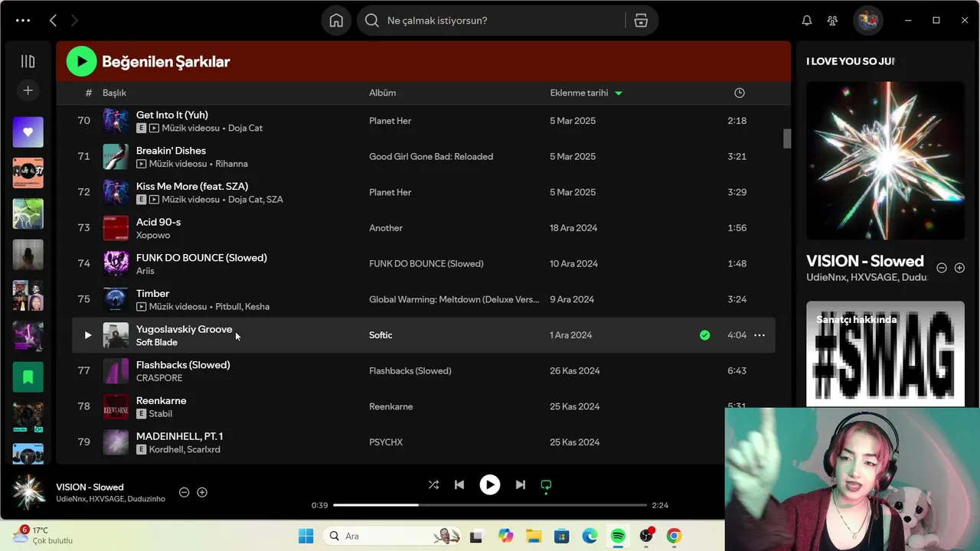Click Timber album cover thumbnail
This screenshot has width=980, height=551.
coord(116,299)
